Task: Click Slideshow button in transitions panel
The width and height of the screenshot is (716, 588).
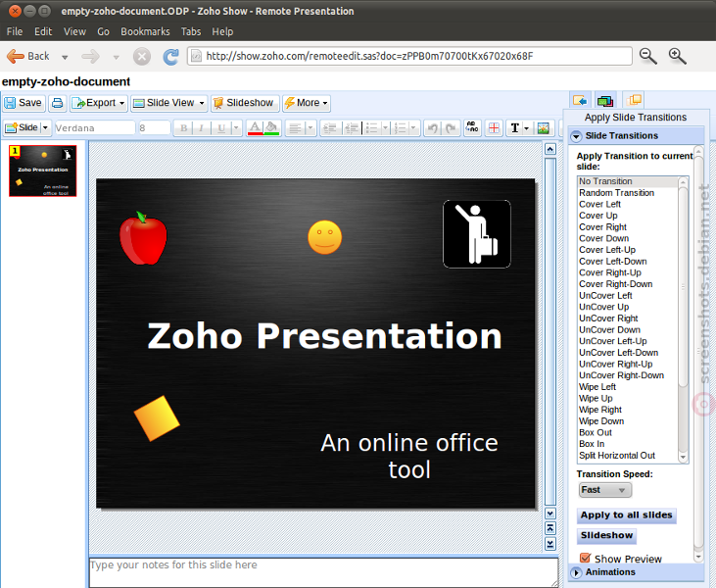Action: [606, 535]
